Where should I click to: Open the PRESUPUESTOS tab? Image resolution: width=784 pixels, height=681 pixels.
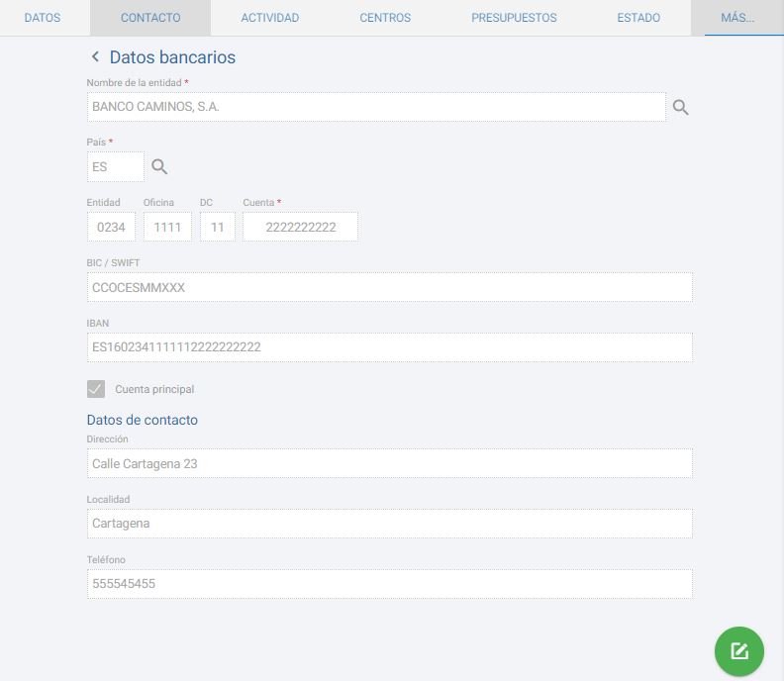(514, 18)
